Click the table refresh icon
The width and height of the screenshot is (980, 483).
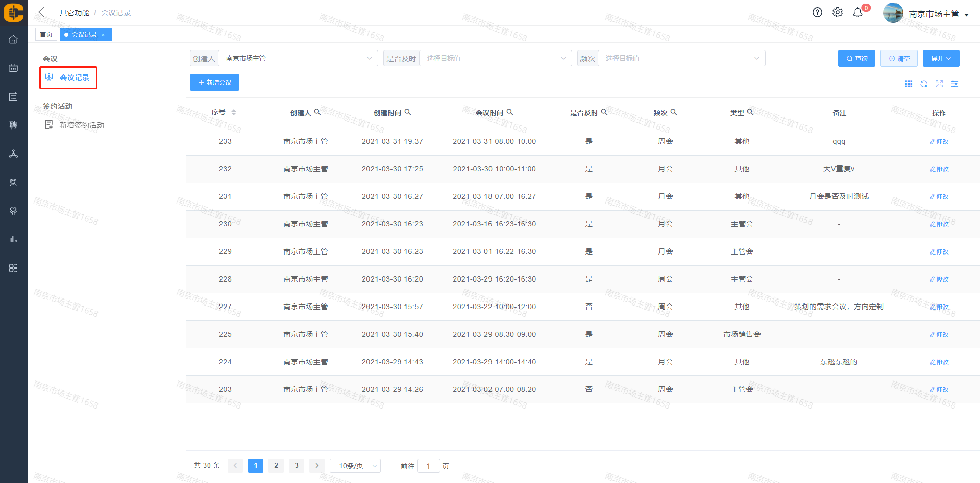924,84
